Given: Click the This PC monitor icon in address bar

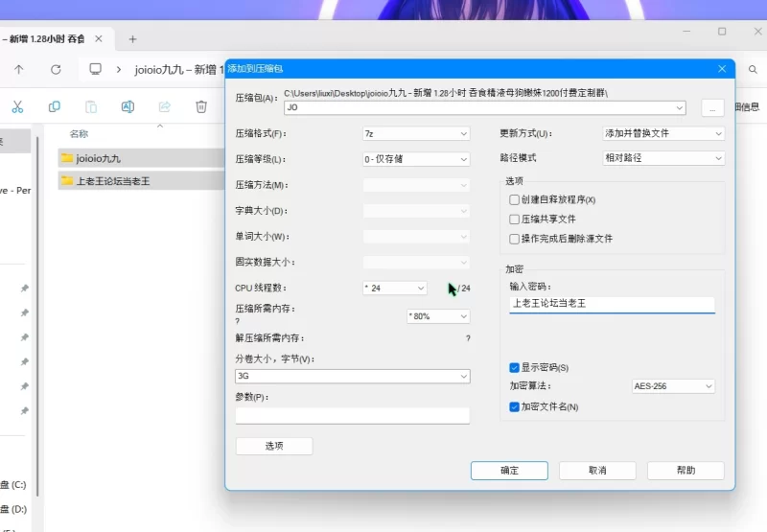Looking at the screenshot, I should [95, 69].
